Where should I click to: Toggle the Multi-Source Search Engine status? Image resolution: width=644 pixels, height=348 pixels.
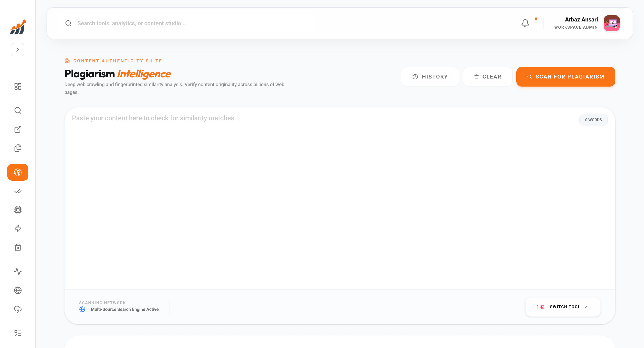click(x=124, y=309)
